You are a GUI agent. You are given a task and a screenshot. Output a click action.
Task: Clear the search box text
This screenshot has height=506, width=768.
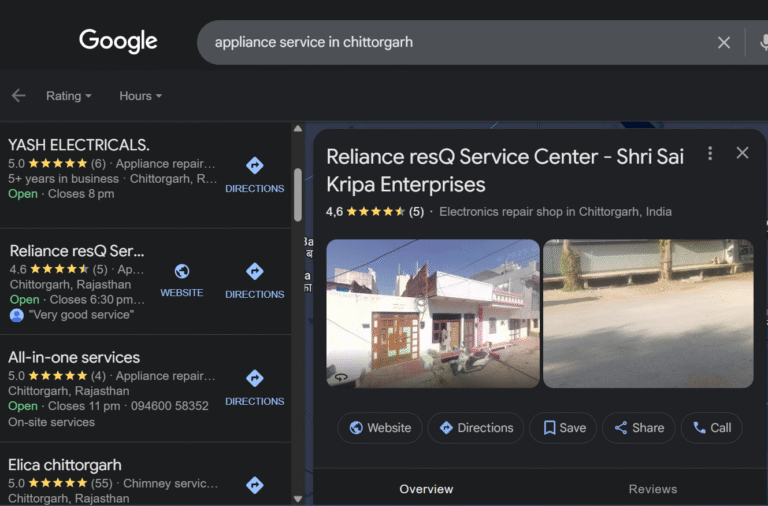[724, 42]
